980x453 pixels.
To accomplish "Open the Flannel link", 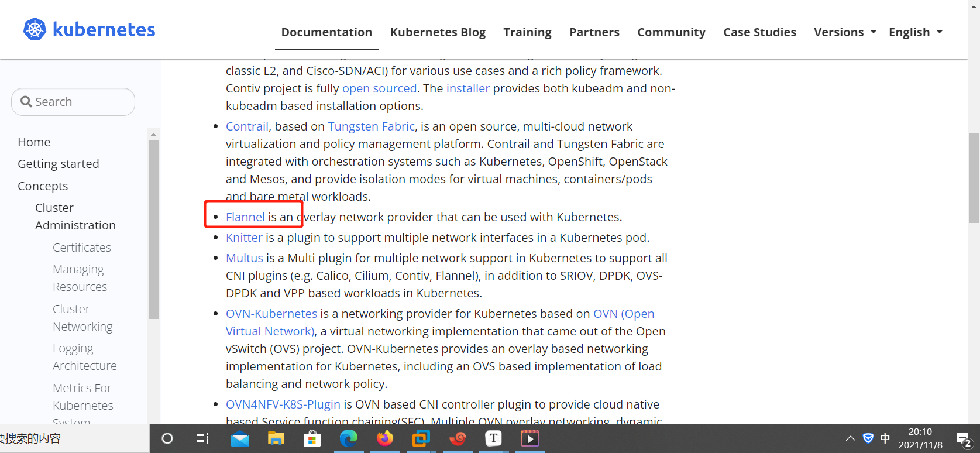I will click(245, 217).
